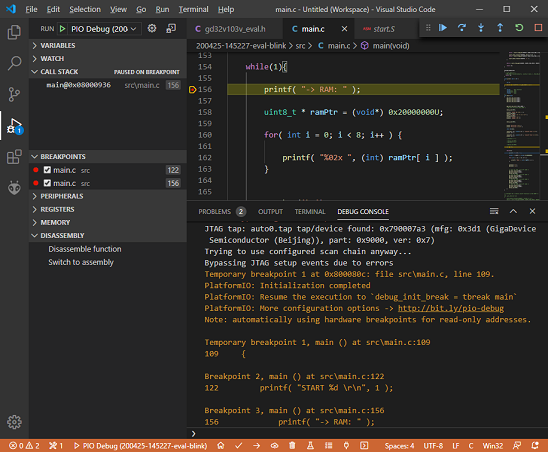The height and width of the screenshot is (452, 548).
Task: Click PIO Debug launch item in status bar
Action: 140,446
